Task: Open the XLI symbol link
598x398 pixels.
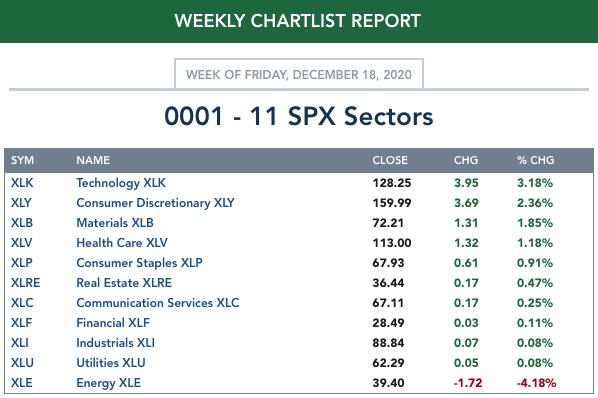Action: coord(20,343)
